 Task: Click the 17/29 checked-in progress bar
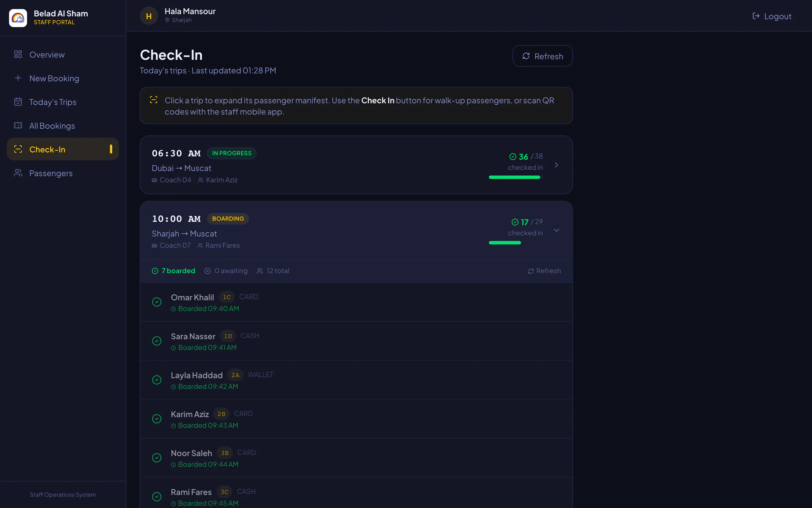coord(516,242)
